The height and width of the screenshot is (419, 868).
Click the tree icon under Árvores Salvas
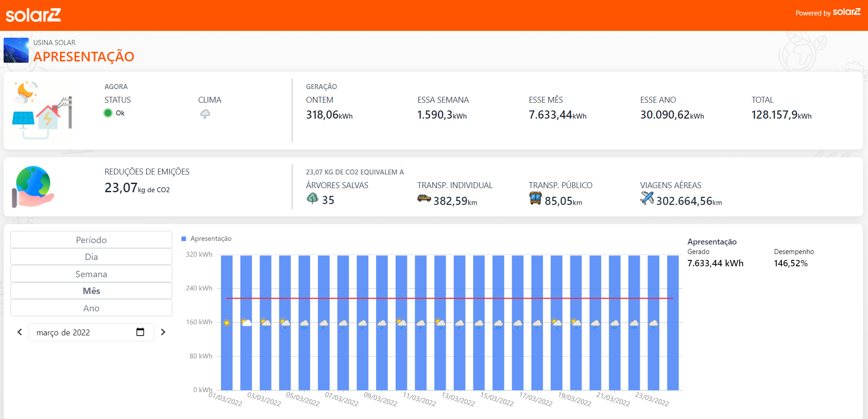click(312, 198)
